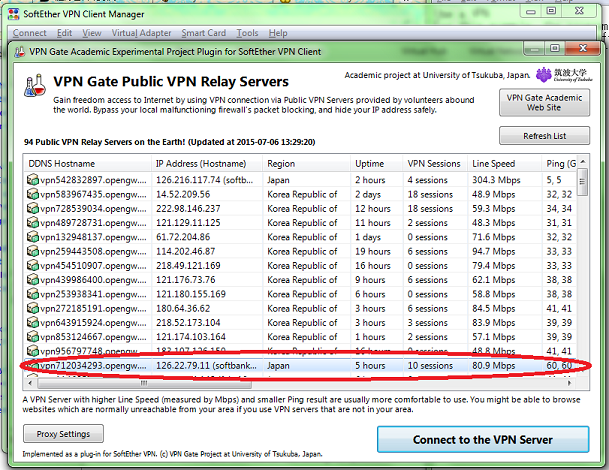Image resolution: width=609 pixels, height=470 pixels.
Task: Click server icon for vpn728539034 row
Action: coord(33,209)
